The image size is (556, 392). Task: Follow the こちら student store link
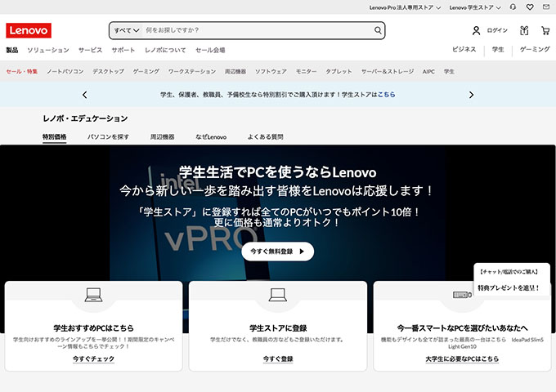click(387, 95)
